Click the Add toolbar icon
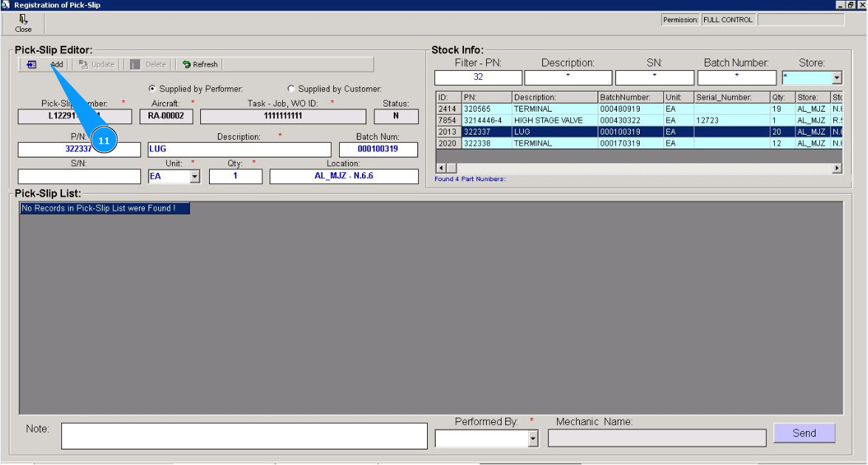 point(32,64)
